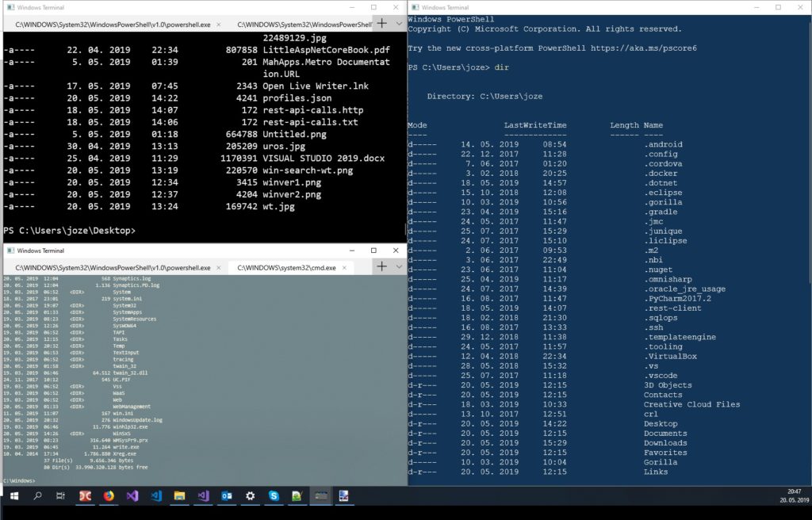Click '.PyCharm2017.2' directory entry
Image resolution: width=812 pixels, height=520 pixels.
pyautogui.click(x=677, y=299)
